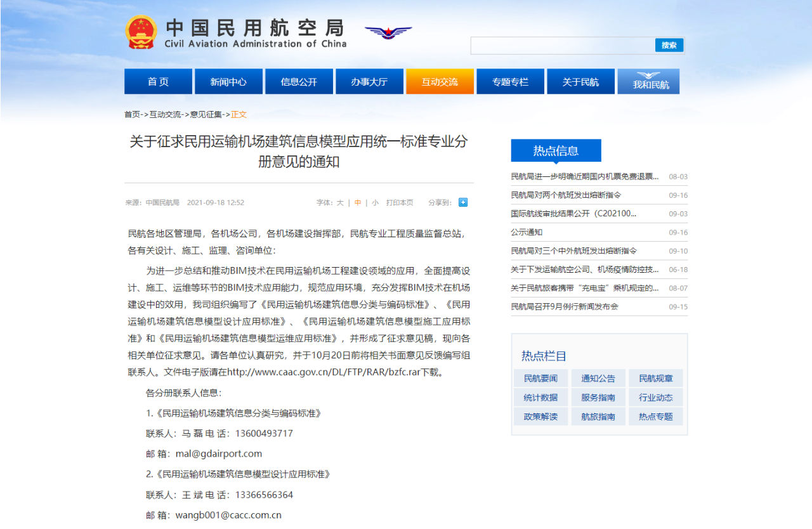This screenshot has height=529, width=812.
Task: Go to 关于民航 navigation item
Action: [580, 82]
